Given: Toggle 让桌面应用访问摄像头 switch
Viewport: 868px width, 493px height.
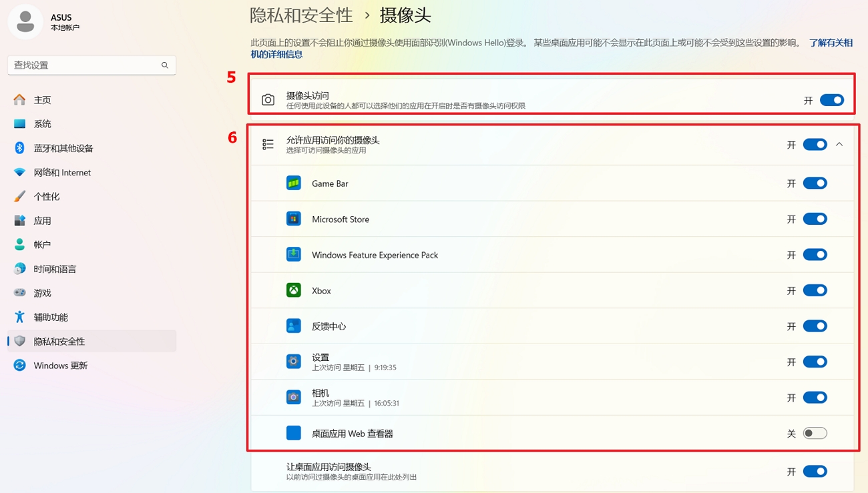Looking at the screenshot, I should [x=815, y=472].
